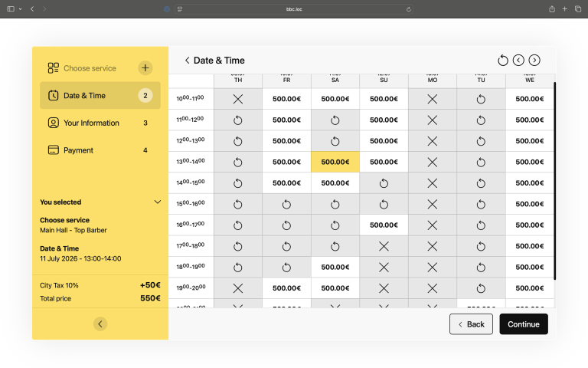This screenshot has height=368, width=588.
Task: Click the Safari forward arrow
Action: 44,9
